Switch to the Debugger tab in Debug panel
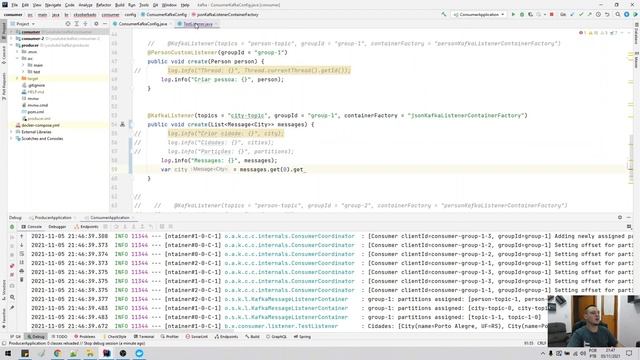This screenshot has width=640, height=360. click(57, 227)
